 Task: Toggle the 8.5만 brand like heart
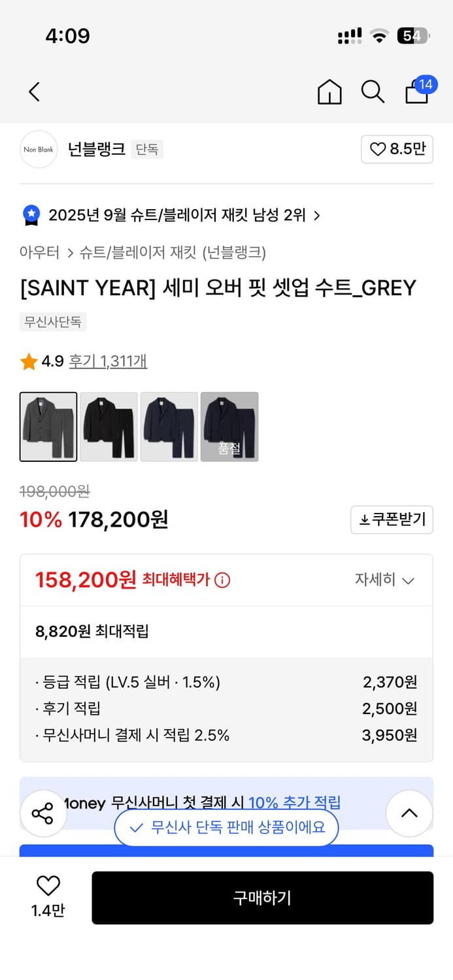(397, 149)
